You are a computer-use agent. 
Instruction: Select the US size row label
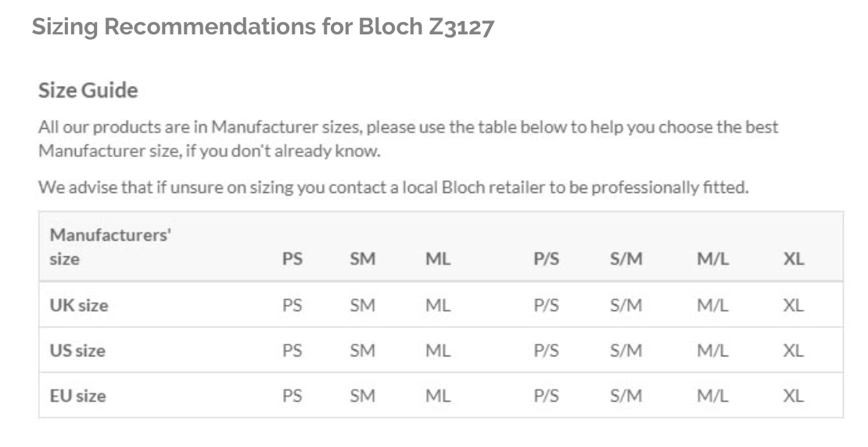pos(77,351)
